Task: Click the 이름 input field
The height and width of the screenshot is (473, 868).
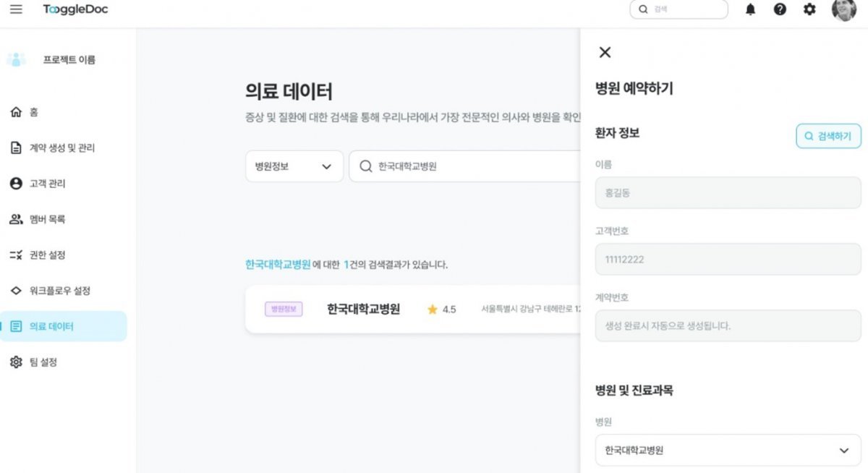Action: point(728,193)
